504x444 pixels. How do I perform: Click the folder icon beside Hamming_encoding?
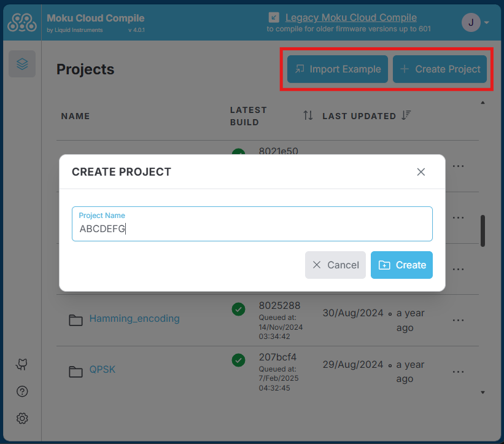[75, 319]
